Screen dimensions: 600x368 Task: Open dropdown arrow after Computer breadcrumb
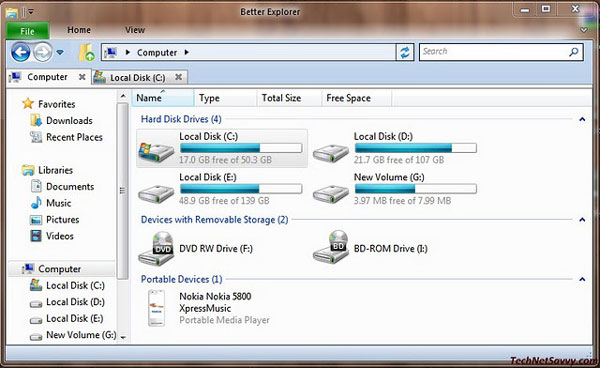tap(186, 52)
